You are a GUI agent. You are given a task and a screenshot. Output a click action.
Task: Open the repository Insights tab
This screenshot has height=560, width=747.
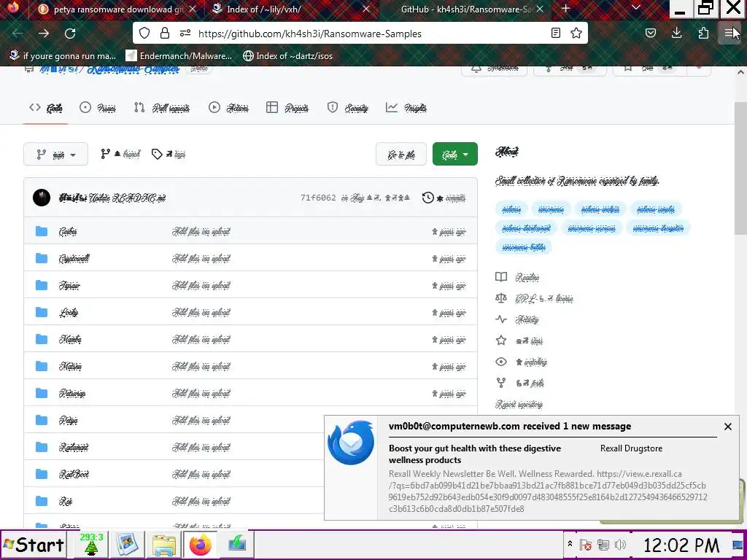pos(406,108)
